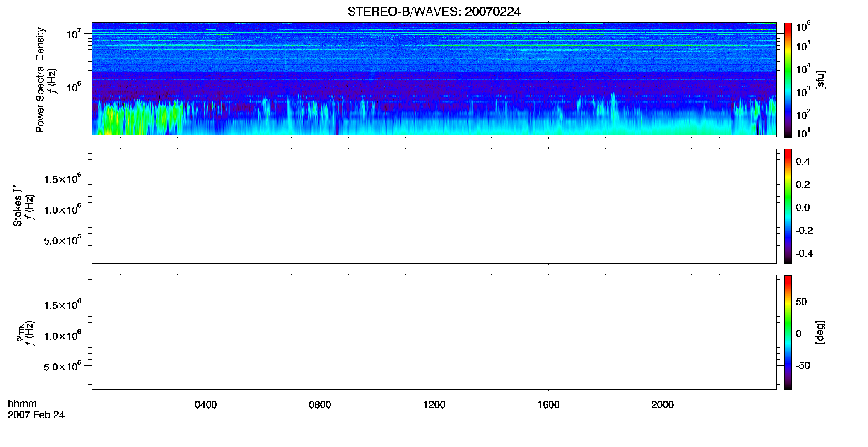The width and height of the screenshot is (868, 447).
Task: Select the Power Spectral Density axis label
Action: [40, 80]
